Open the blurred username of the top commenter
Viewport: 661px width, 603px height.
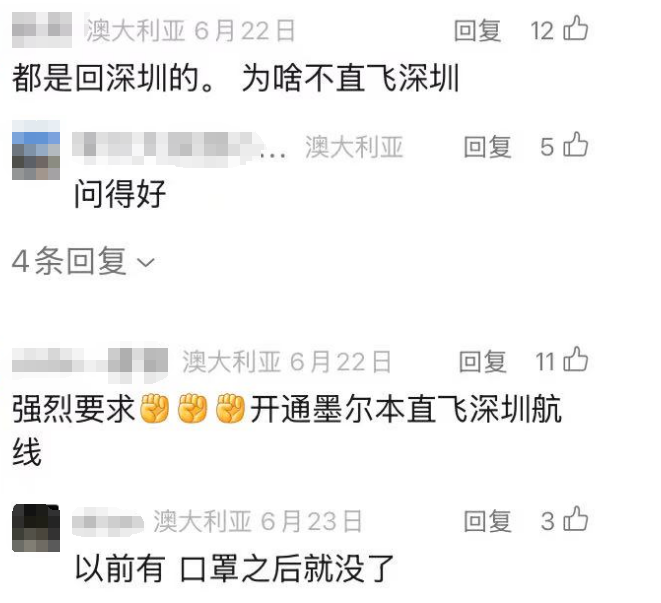42,30
